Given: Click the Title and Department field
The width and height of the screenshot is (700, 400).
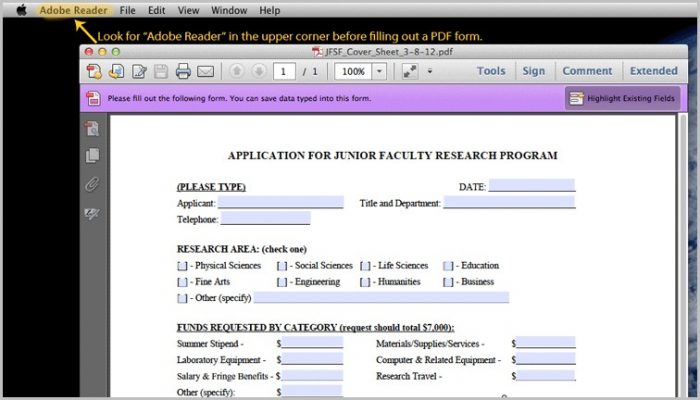Looking at the screenshot, I should [x=509, y=202].
